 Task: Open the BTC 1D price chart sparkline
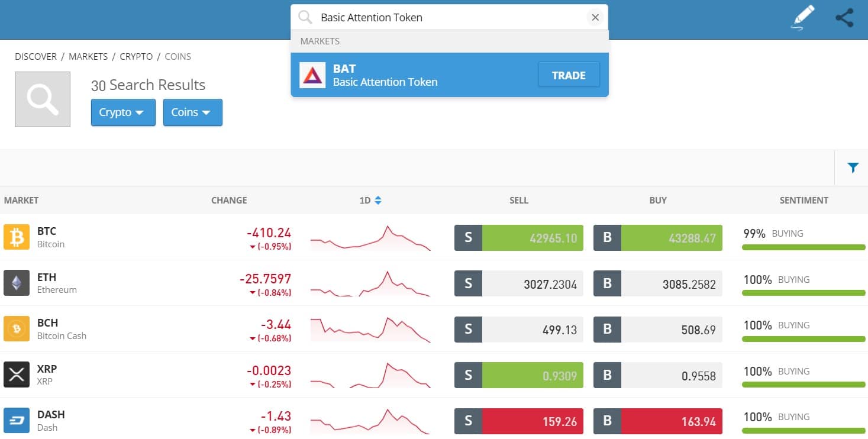[370, 238]
